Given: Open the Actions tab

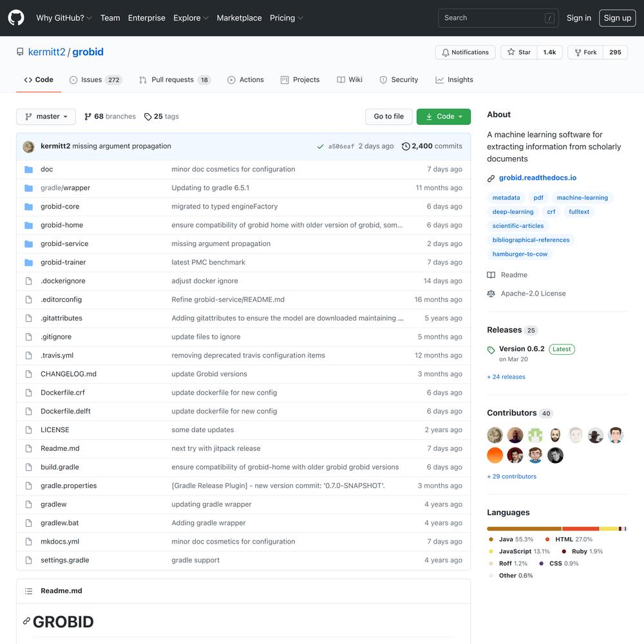Looking at the screenshot, I should pos(245,80).
